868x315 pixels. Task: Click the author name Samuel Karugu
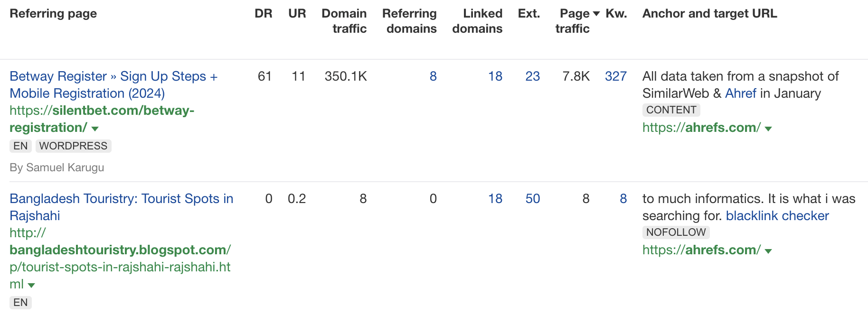pyautogui.click(x=57, y=167)
